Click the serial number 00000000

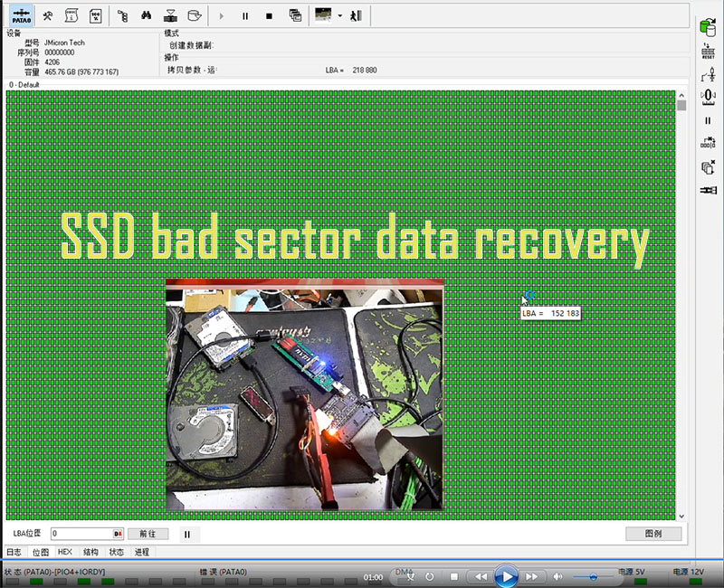coord(59,52)
